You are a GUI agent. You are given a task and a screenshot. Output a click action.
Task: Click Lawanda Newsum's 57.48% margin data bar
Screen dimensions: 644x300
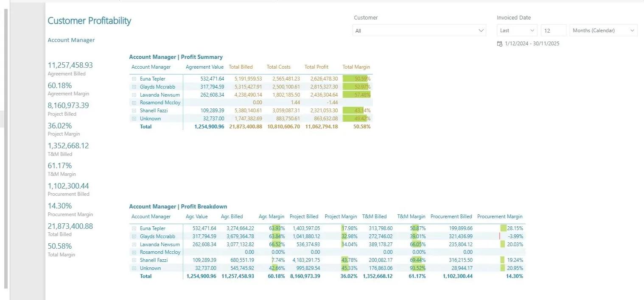coord(357,95)
